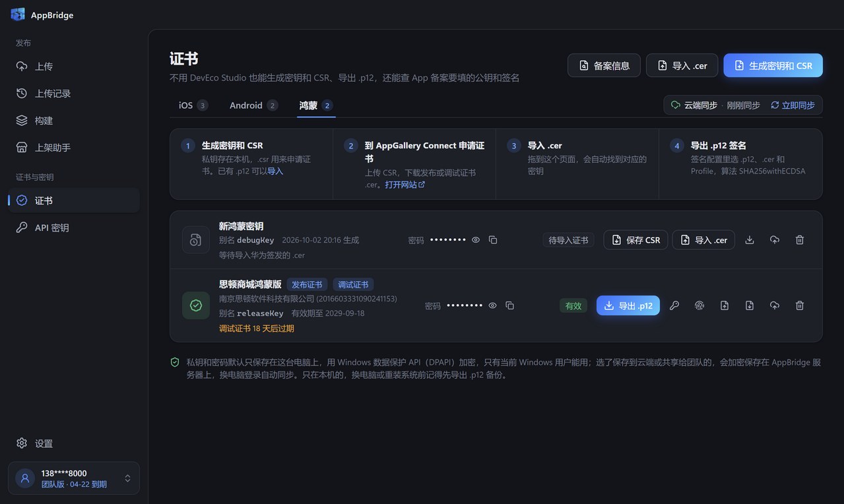Click the shield icon beside security note
The height and width of the screenshot is (504, 844).
coord(175,362)
